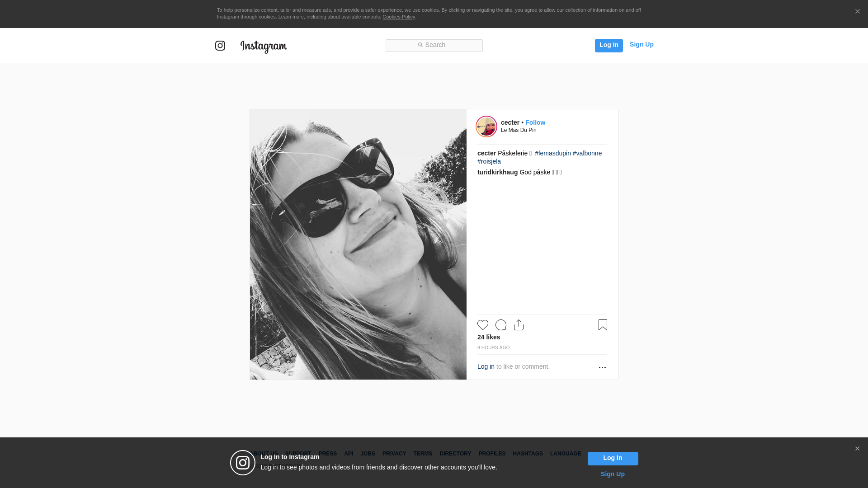The height and width of the screenshot is (488, 868).
Task: View the 24 likes list
Action: click(489, 337)
